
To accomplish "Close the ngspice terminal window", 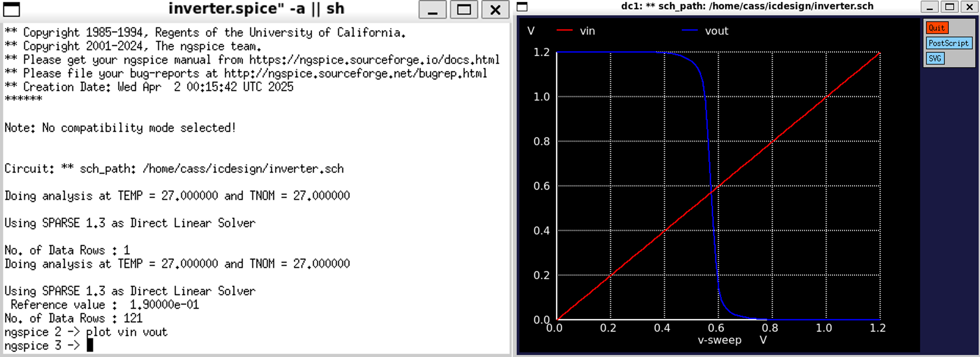I will pos(495,10).
